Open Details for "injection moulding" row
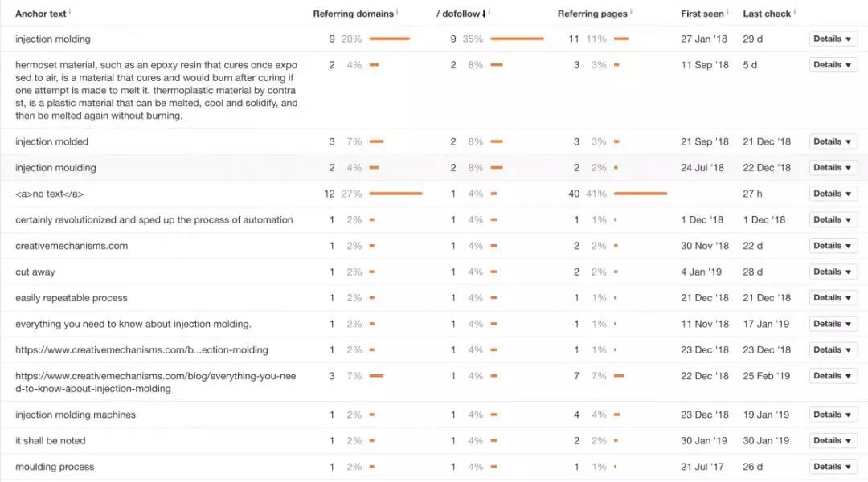 [x=833, y=168]
